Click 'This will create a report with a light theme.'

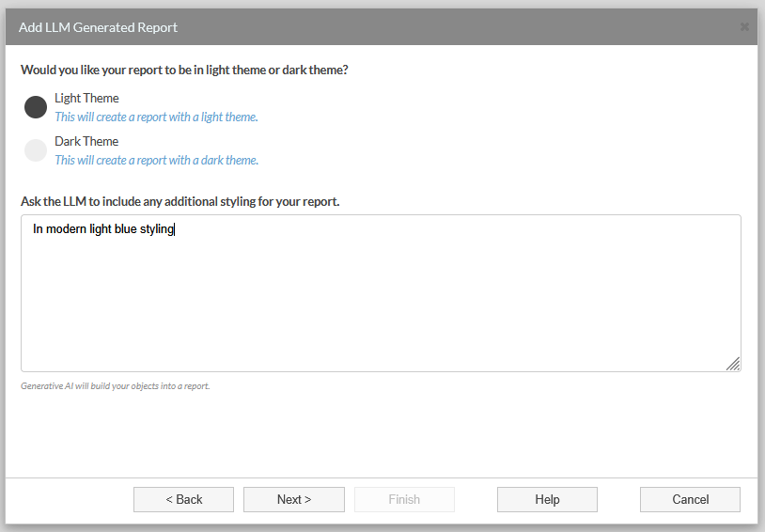[x=156, y=117]
